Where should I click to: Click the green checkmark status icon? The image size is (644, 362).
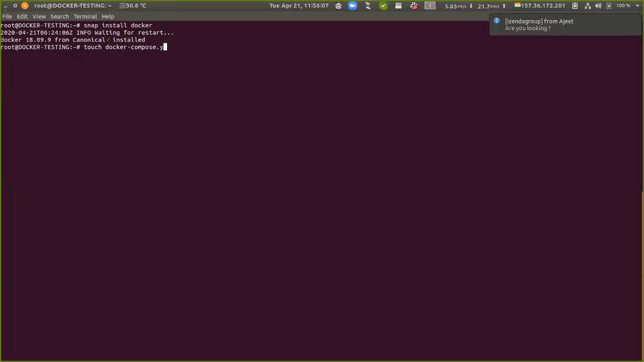[x=383, y=6]
